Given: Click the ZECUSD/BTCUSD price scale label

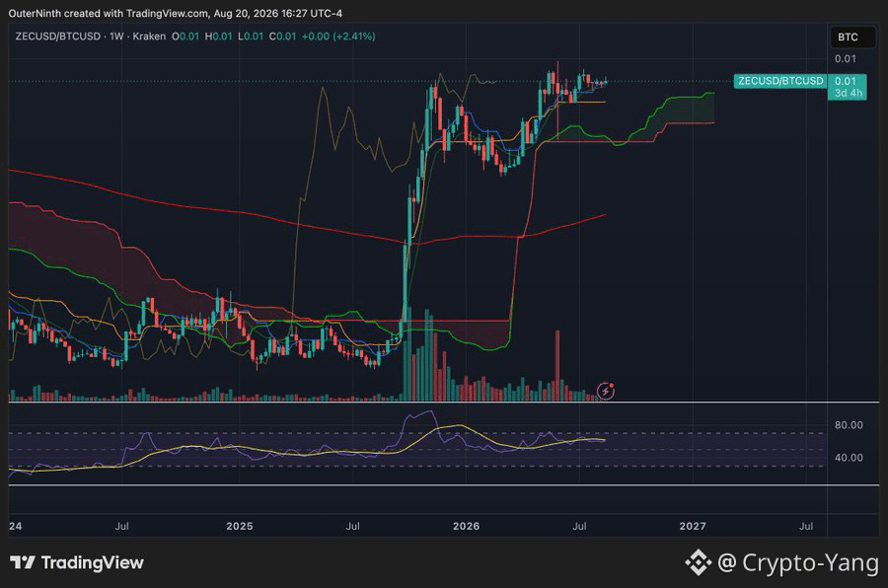Looking at the screenshot, I should point(780,81).
